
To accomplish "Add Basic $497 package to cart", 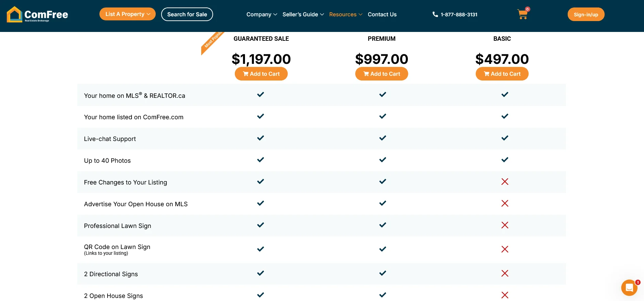I will (502, 74).
